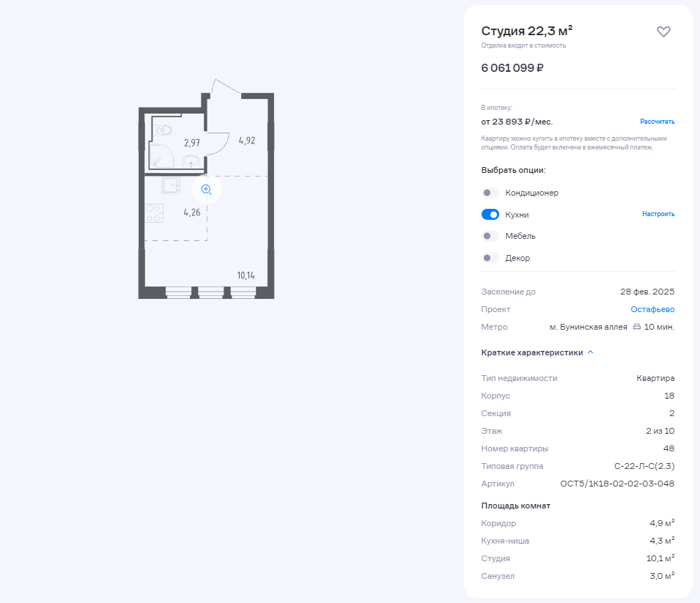Enable the Кондиционер option toggle
Viewport: 700px width, 603px height.
click(490, 193)
